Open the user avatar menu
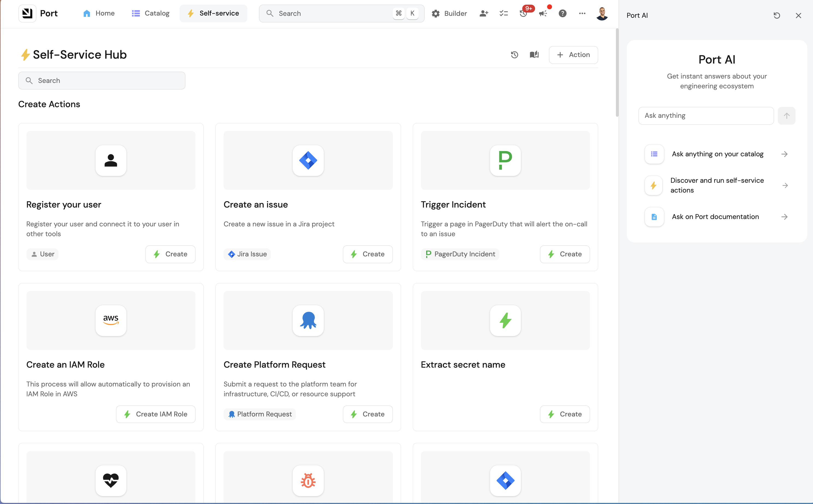813x504 pixels. pyautogui.click(x=602, y=13)
